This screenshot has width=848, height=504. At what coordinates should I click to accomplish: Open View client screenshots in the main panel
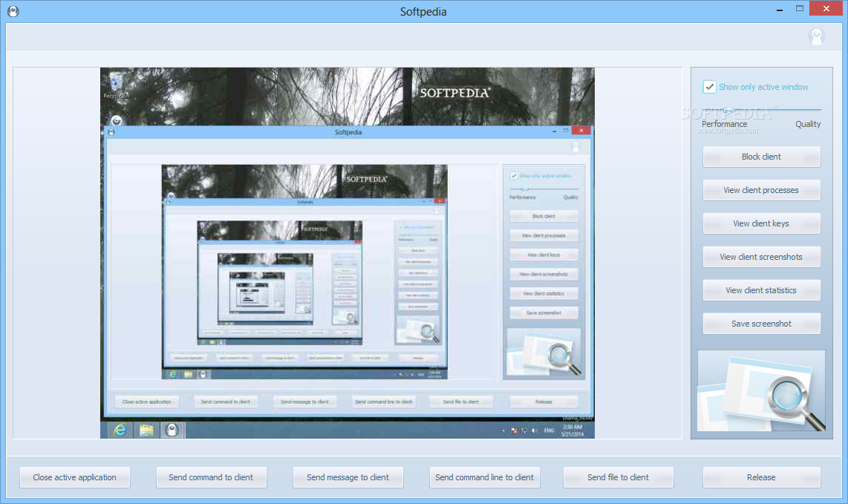(761, 257)
